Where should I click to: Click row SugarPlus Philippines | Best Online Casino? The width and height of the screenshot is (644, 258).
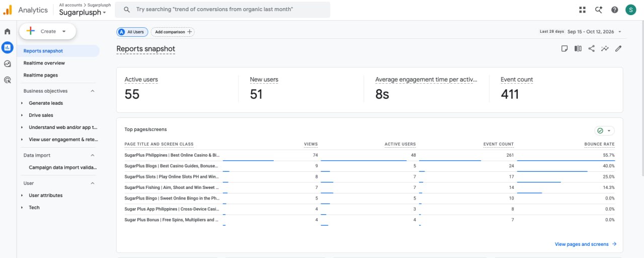coord(370,155)
